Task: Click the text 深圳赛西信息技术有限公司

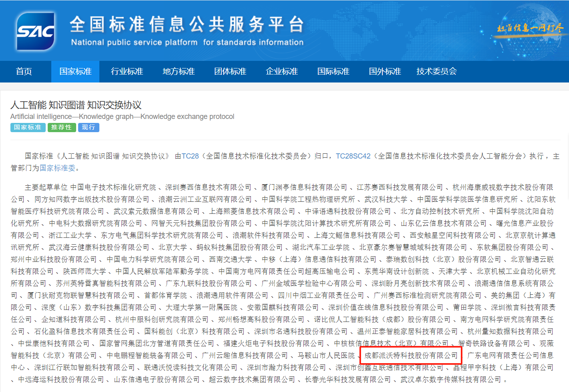Action: click(208, 187)
